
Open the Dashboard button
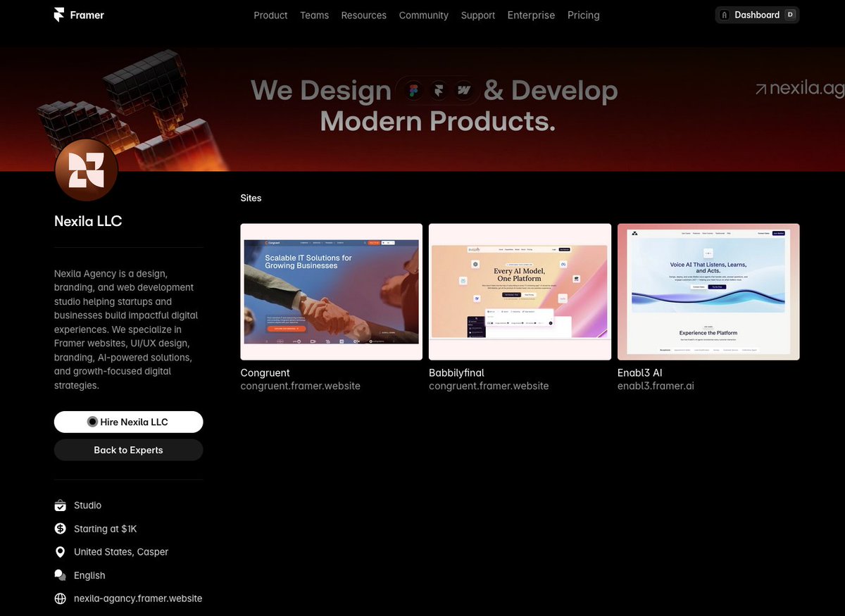coord(757,15)
